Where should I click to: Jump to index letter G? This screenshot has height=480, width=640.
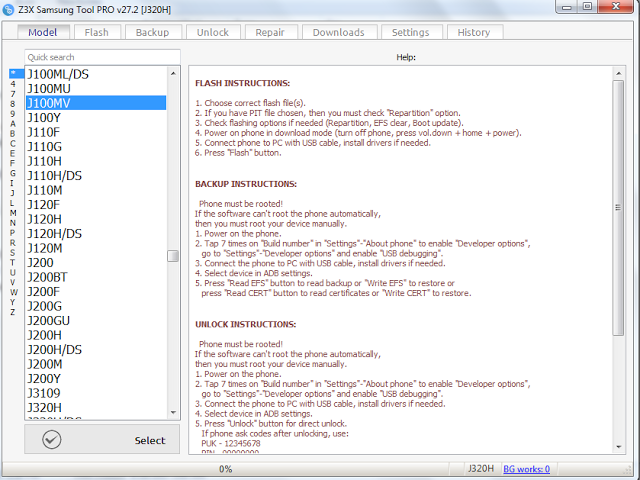13,173
